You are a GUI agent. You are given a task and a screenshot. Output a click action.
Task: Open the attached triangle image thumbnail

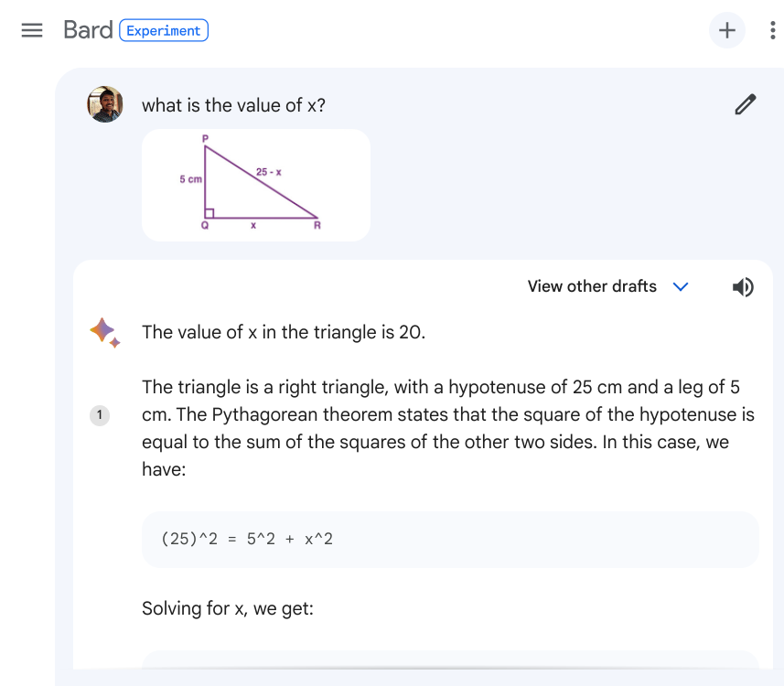[x=256, y=185]
